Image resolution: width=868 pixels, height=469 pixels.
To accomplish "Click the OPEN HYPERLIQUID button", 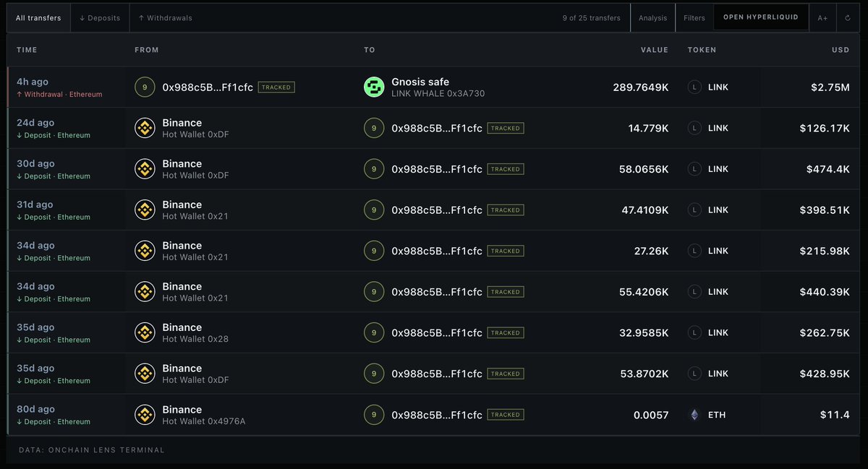I will point(761,17).
